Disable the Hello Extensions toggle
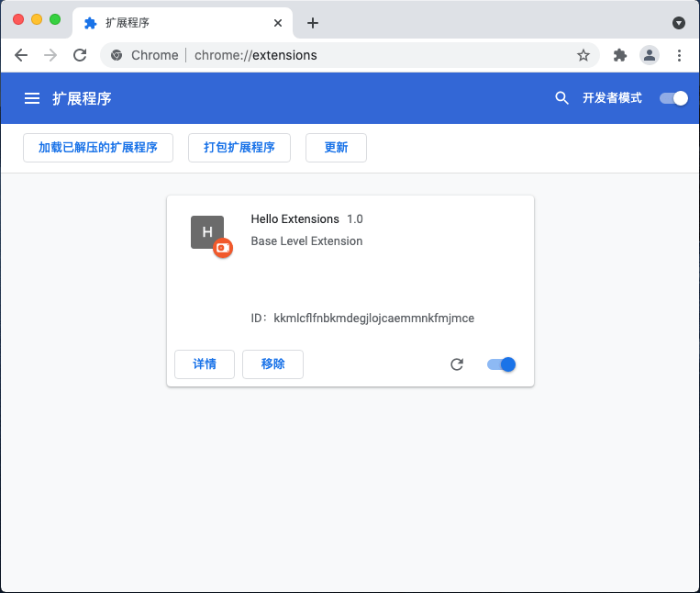This screenshot has height=593, width=700. [501, 364]
